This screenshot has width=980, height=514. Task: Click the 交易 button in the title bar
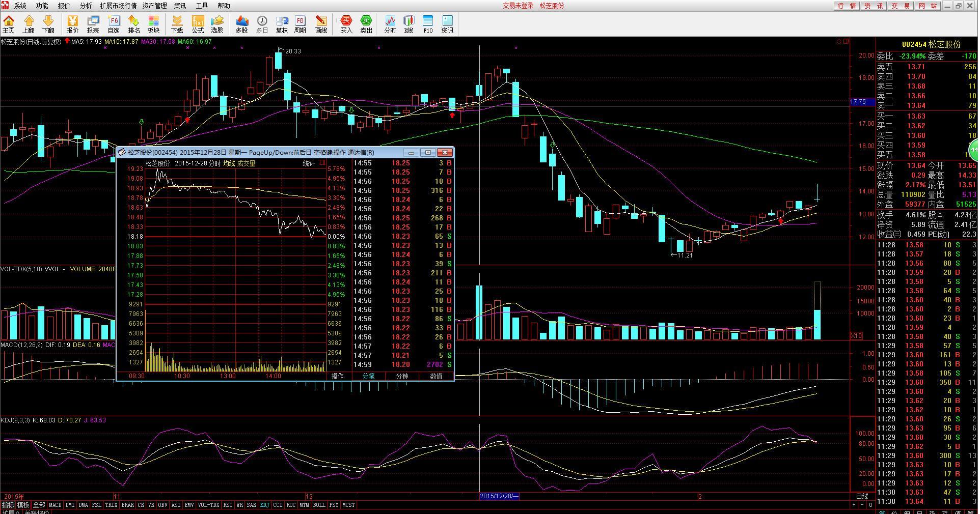(x=901, y=6)
